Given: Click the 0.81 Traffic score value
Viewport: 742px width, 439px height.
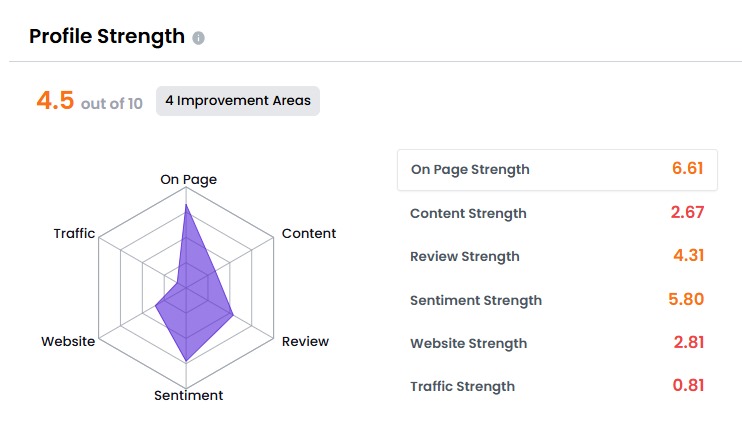Looking at the screenshot, I should click(688, 386).
